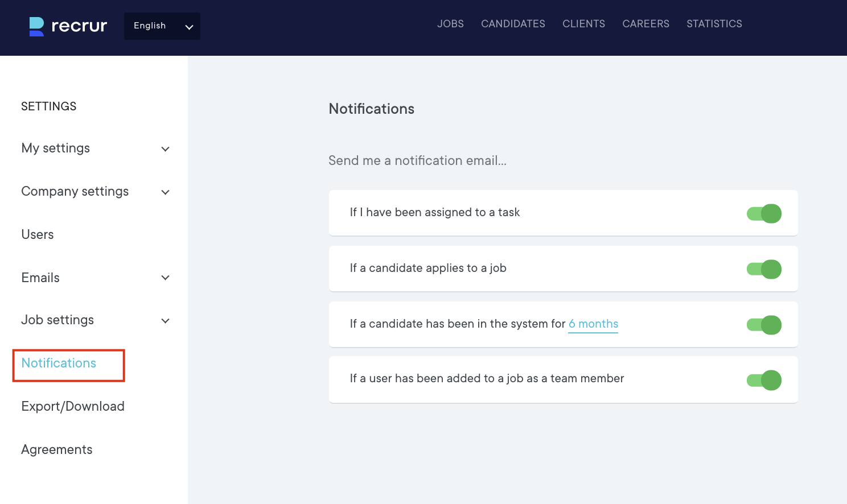Expand the Emails section chevron
This screenshot has height=504, width=847.
click(166, 278)
